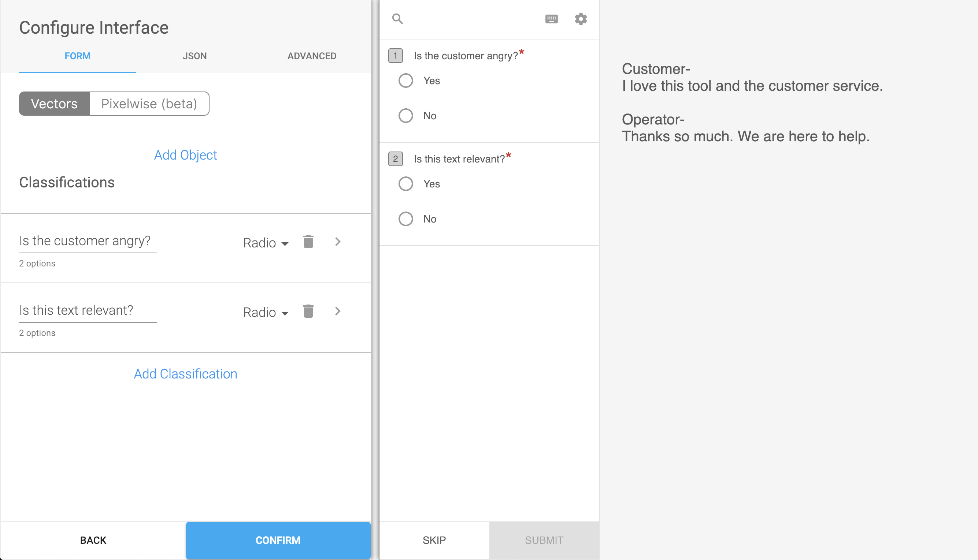Click the Configure Interface title
The height and width of the screenshot is (560, 978).
pyautogui.click(x=94, y=28)
